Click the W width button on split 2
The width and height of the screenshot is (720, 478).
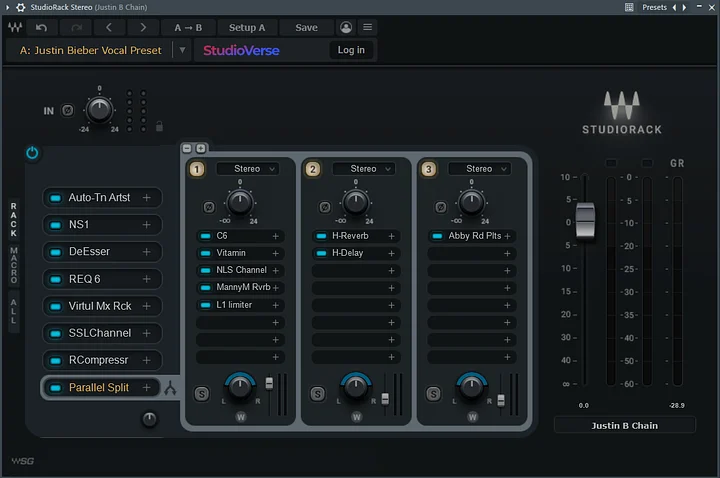click(x=357, y=417)
